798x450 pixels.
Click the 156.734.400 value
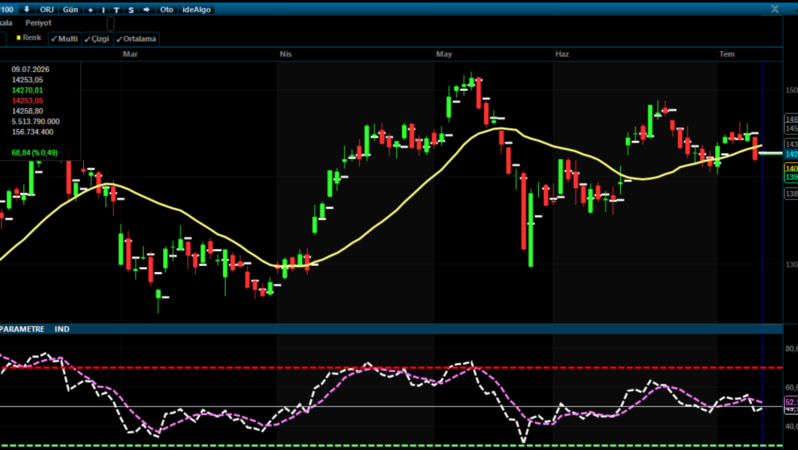(33, 132)
